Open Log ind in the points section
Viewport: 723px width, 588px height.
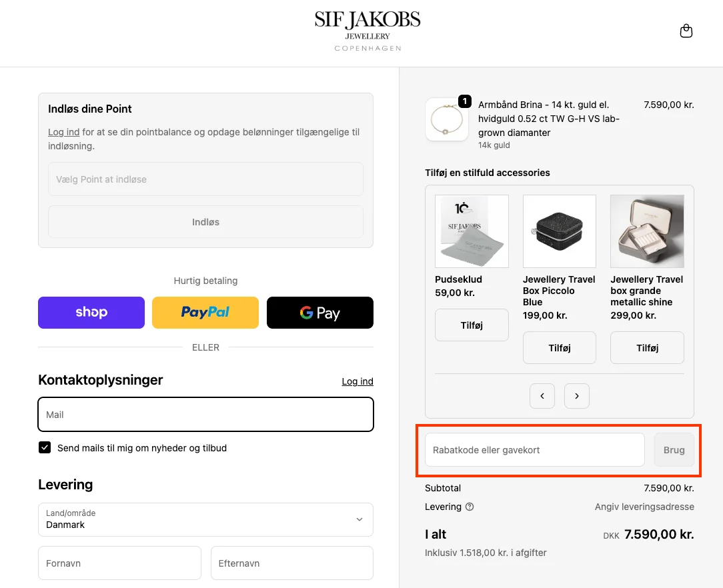[x=63, y=132]
